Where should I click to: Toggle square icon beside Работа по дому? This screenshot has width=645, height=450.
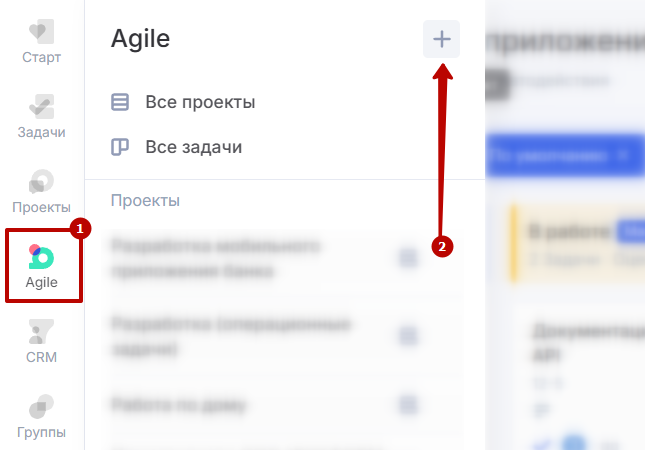coord(408,405)
